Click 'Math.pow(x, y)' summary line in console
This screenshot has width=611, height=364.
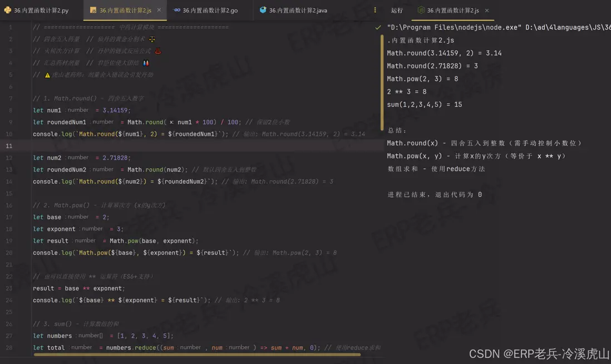476,156
